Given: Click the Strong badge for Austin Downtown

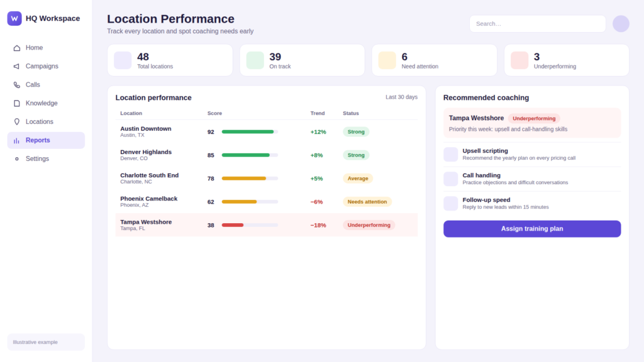Looking at the screenshot, I should (356, 132).
